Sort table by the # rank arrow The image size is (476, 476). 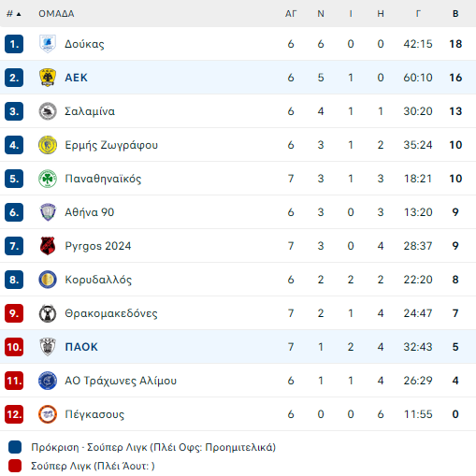click(14, 14)
